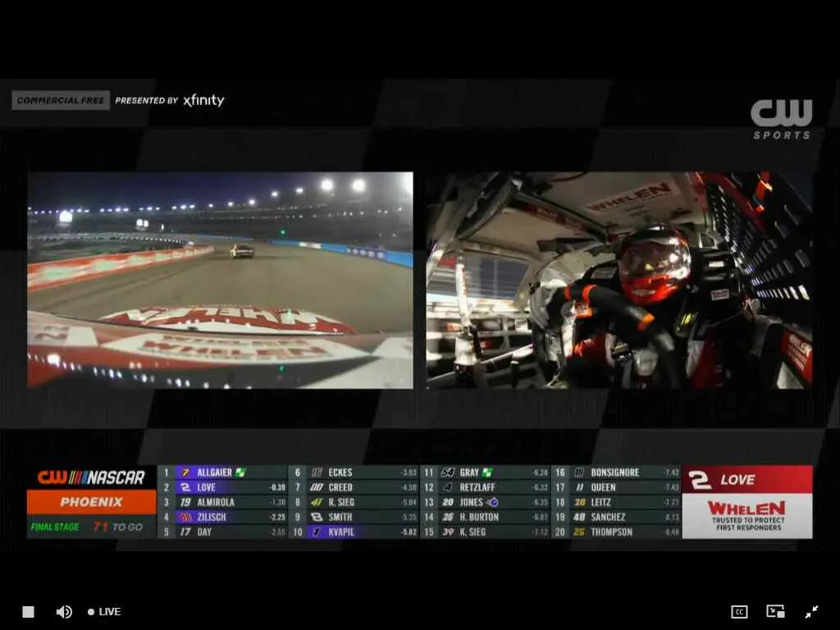
Task: Select ECKES in position 6
Action: (354, 472)
